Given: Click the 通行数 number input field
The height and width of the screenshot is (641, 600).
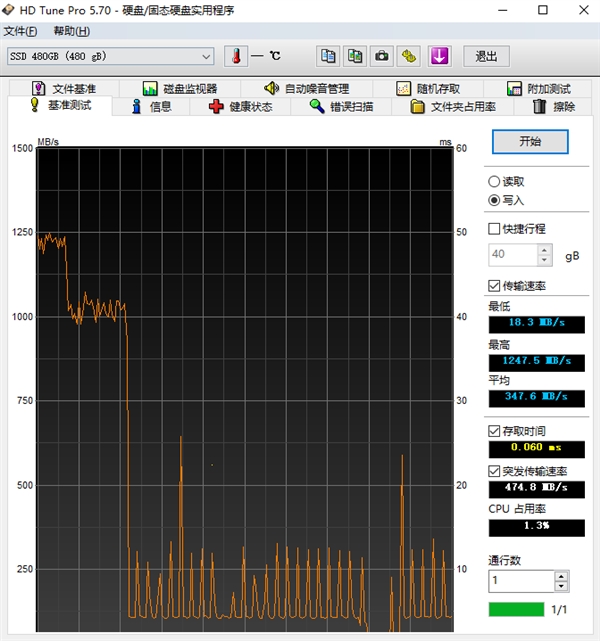Looking at the screenshot, I should 521,581.
